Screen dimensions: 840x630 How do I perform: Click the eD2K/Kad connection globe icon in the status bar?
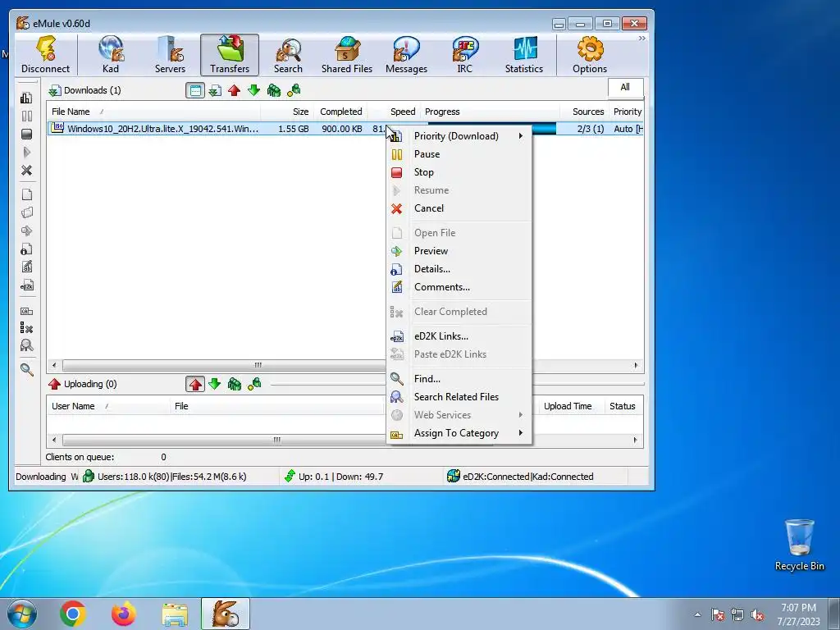click(x=453, y=476)
